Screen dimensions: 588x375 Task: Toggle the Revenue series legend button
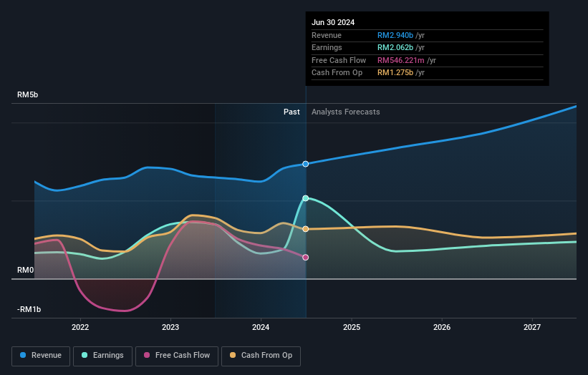(x=41, y=356)
